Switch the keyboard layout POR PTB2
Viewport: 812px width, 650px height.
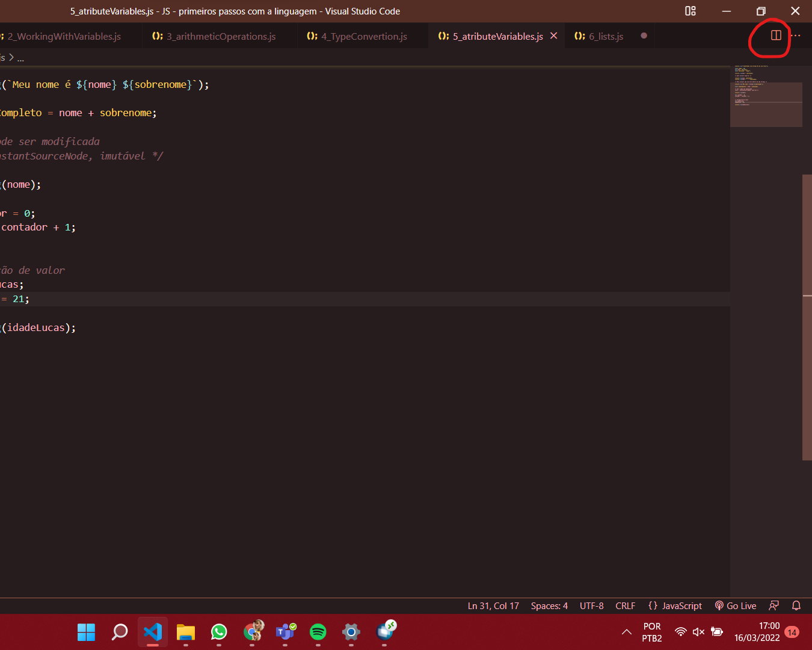652,632
